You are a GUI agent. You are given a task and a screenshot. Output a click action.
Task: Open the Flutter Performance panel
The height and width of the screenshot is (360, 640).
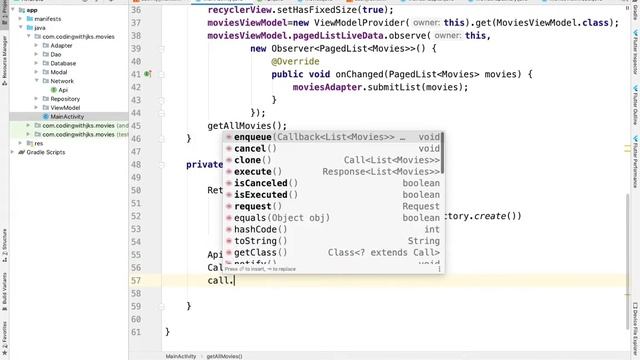635,162
